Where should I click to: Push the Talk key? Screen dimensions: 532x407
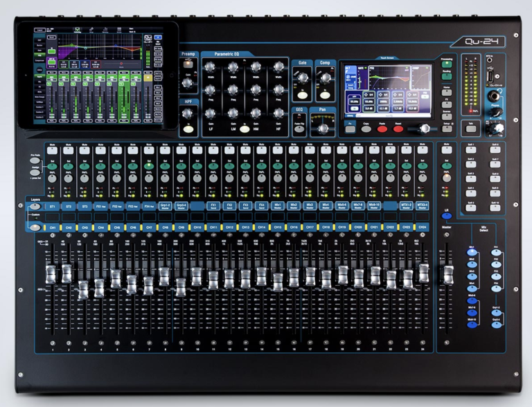[x=470, y=129]
